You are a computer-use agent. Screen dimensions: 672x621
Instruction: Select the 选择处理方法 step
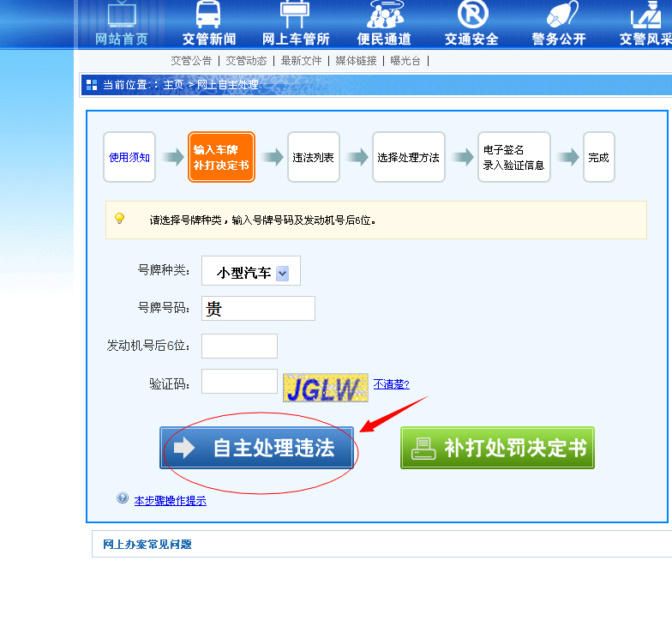point(409,158)
